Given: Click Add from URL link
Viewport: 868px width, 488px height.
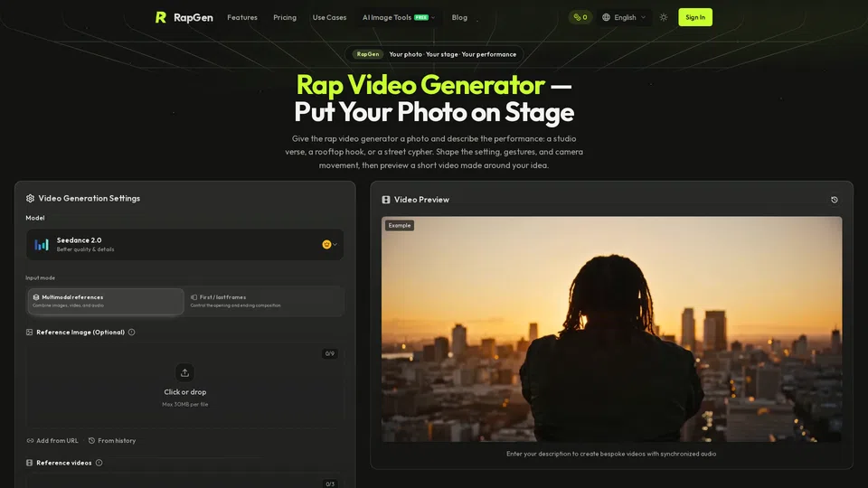Looking at the screenshot, I should (x=52, y=441).
